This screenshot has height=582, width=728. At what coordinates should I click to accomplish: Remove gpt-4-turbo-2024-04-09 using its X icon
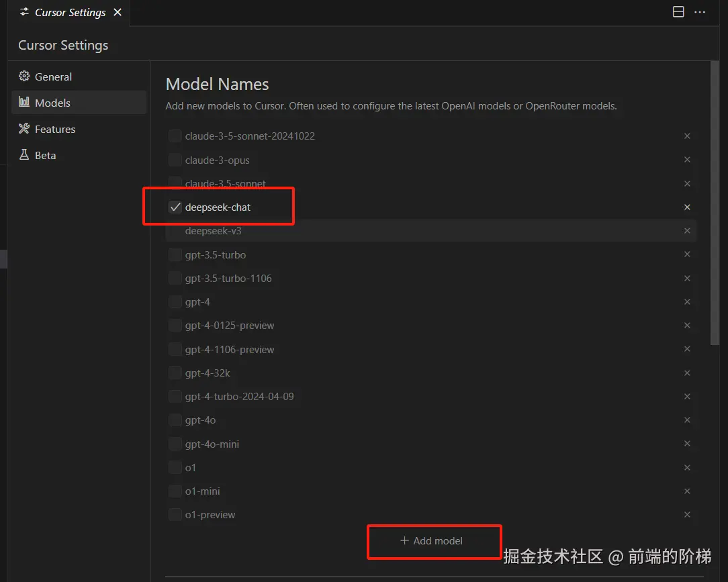(687, 396)
